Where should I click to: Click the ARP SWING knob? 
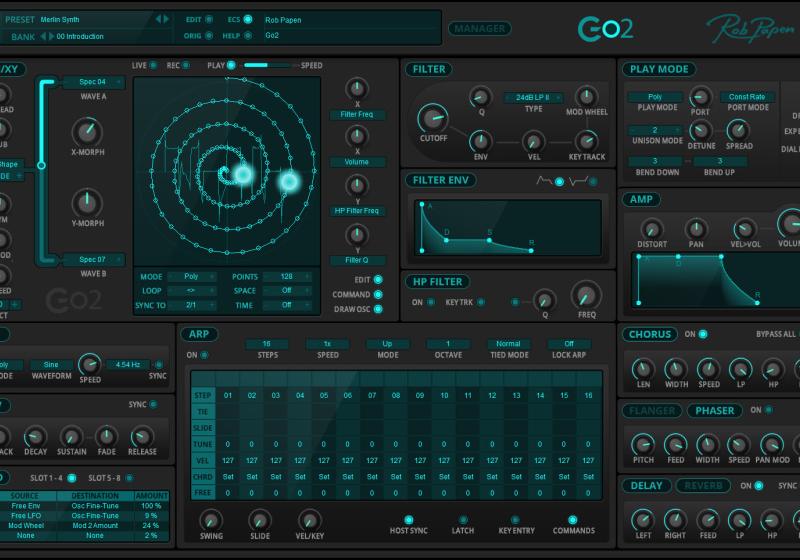(211, 520)
